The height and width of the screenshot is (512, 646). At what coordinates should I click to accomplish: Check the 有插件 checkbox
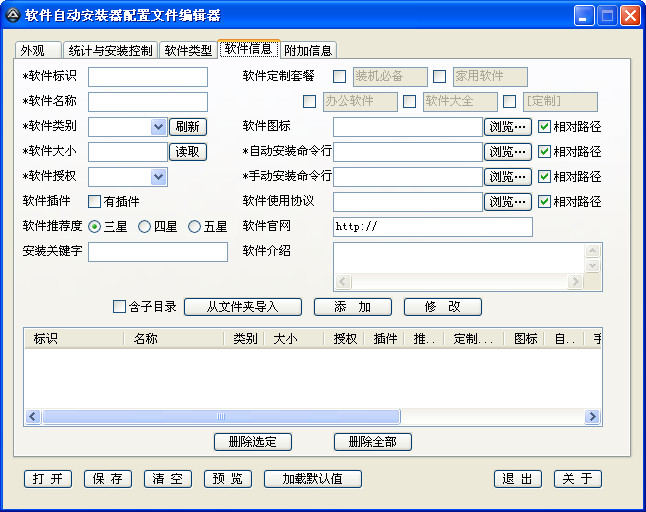pos(94,201)
